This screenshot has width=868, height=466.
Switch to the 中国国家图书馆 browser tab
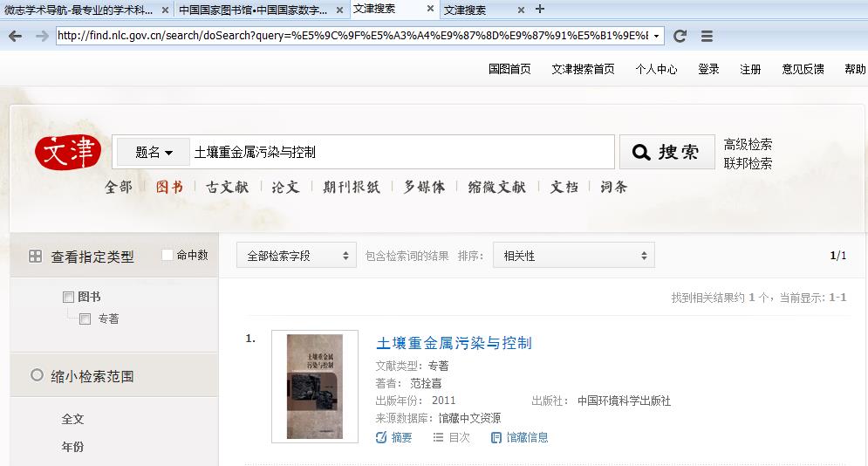tap(253, 10)
